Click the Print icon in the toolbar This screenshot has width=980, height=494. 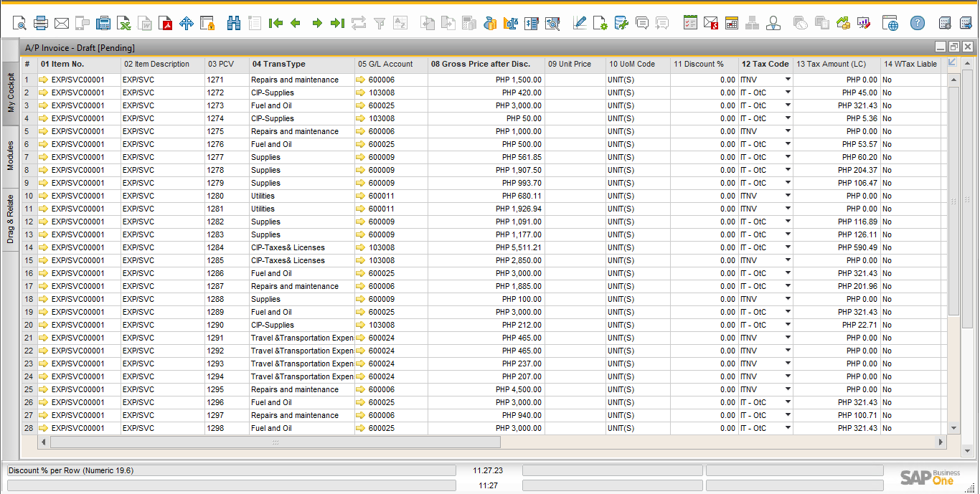[41, 24]
